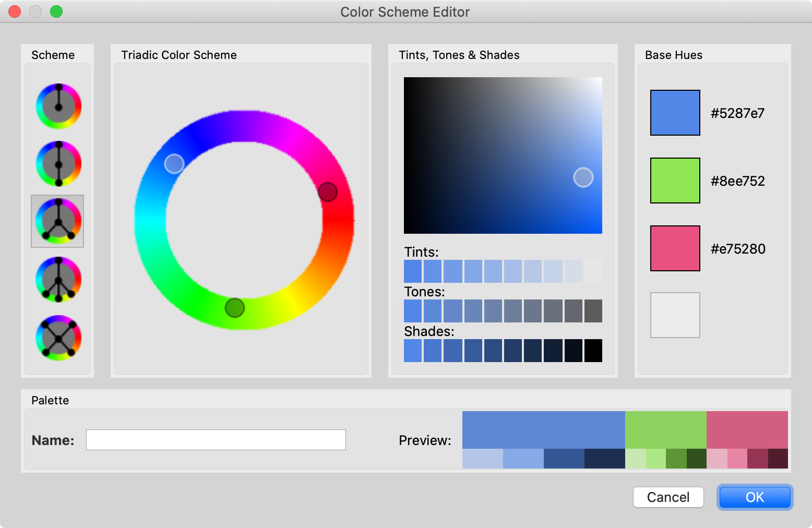
Task: Choose the triadic scheme icon
Action: pyautogui.click(x=58, y=221)
